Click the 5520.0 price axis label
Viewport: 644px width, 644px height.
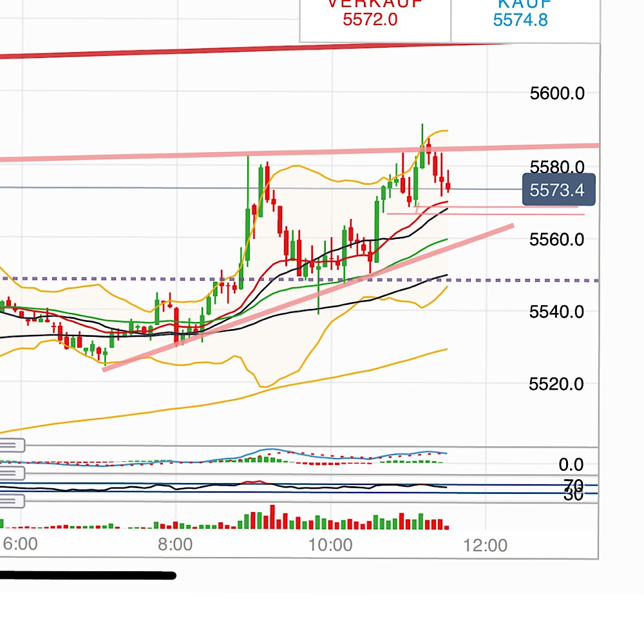click(x=558, y=384)
